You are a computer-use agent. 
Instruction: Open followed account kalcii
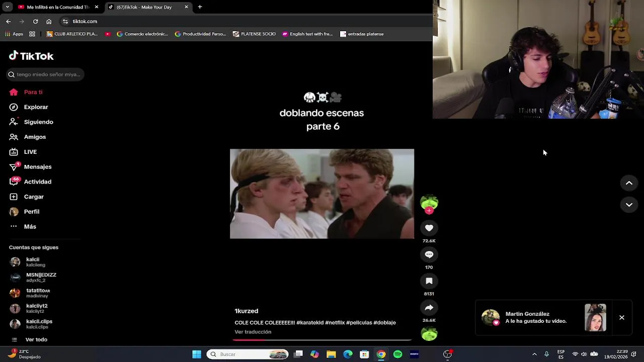pyautogui.click(x=33, y=262)
